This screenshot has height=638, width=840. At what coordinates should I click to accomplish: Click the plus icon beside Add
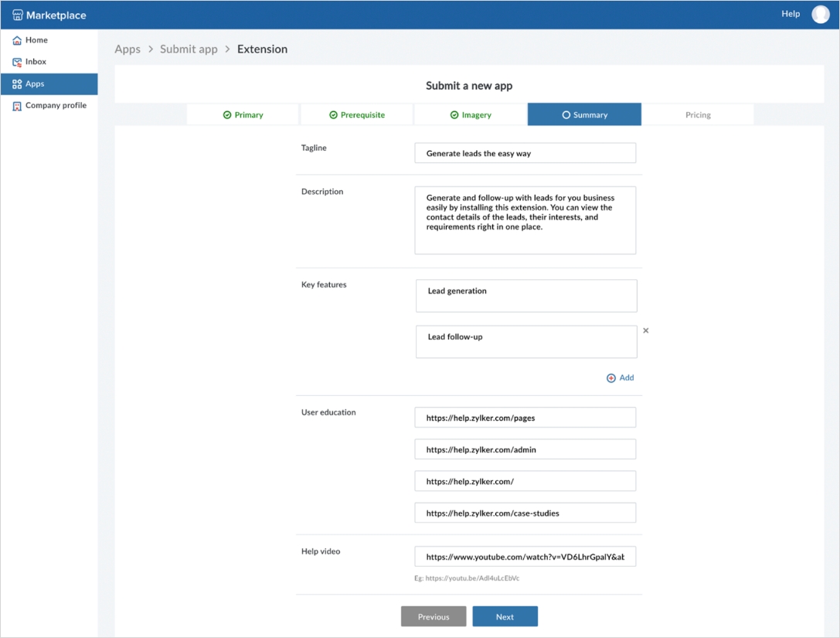[611, 378]
